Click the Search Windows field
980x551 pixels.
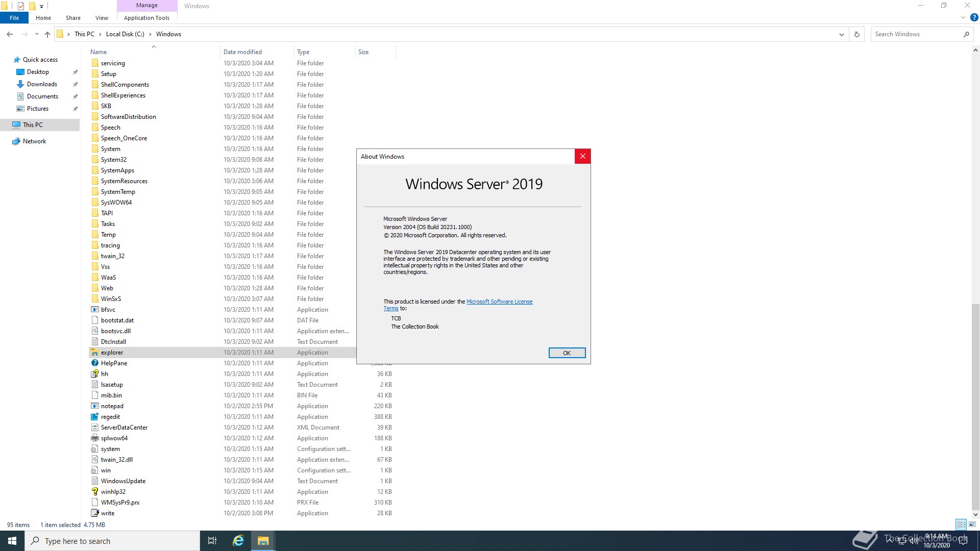(x=917, y=34)
